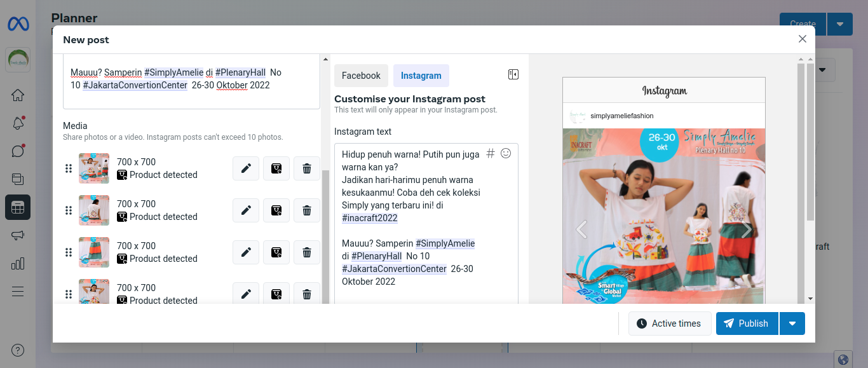Screen dimensions: 868x368
Task: Click the post text box above Media
Action: click(x=191, y=81)
